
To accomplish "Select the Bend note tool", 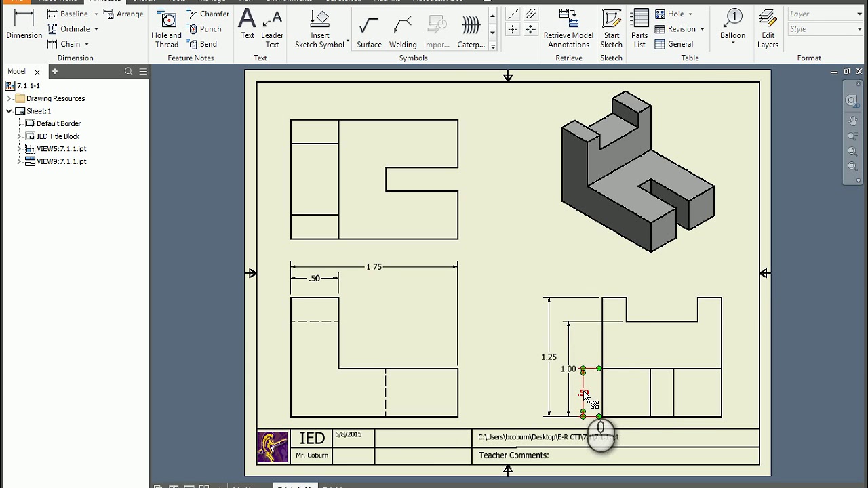I will pyautogui.click(x=201, y=44).
